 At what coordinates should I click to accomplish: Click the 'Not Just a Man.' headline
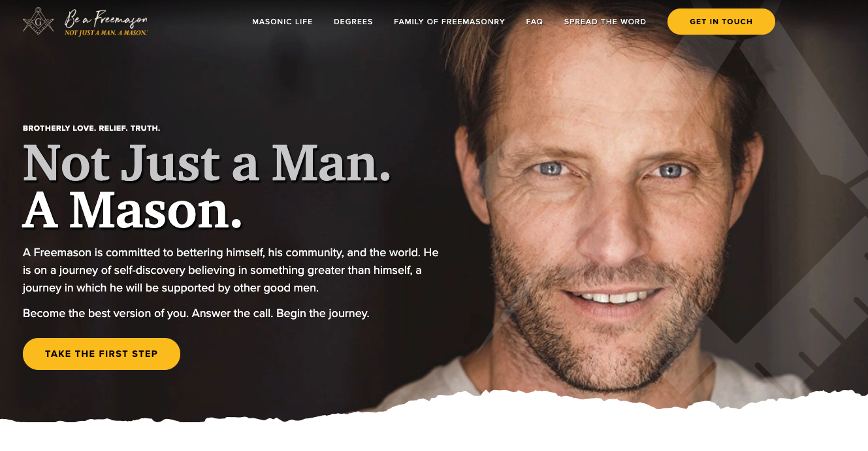pyautogui.click(x=207, y=163)
